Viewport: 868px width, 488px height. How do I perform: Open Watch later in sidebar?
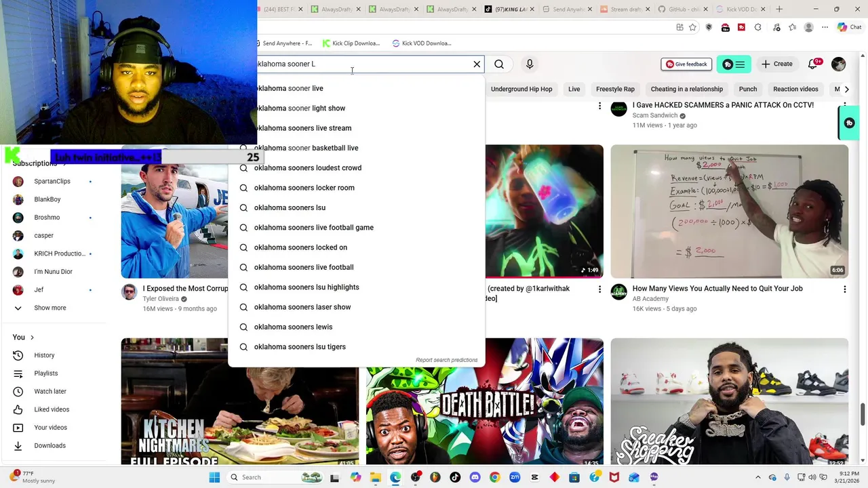[x=50, y=391]
